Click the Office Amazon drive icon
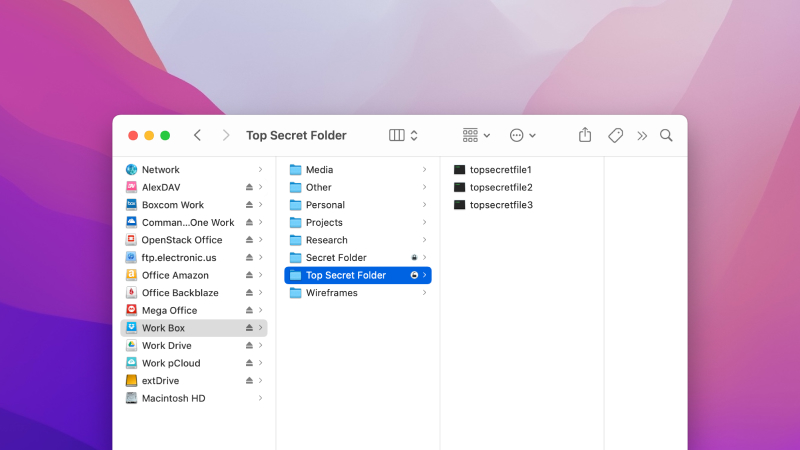 tap(131, 275)
